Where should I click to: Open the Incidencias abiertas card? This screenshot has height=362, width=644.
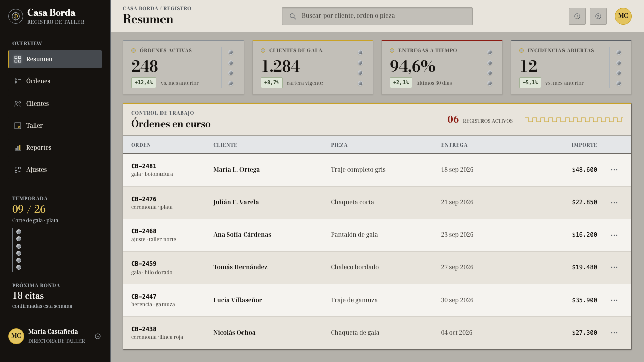(571, 67)
